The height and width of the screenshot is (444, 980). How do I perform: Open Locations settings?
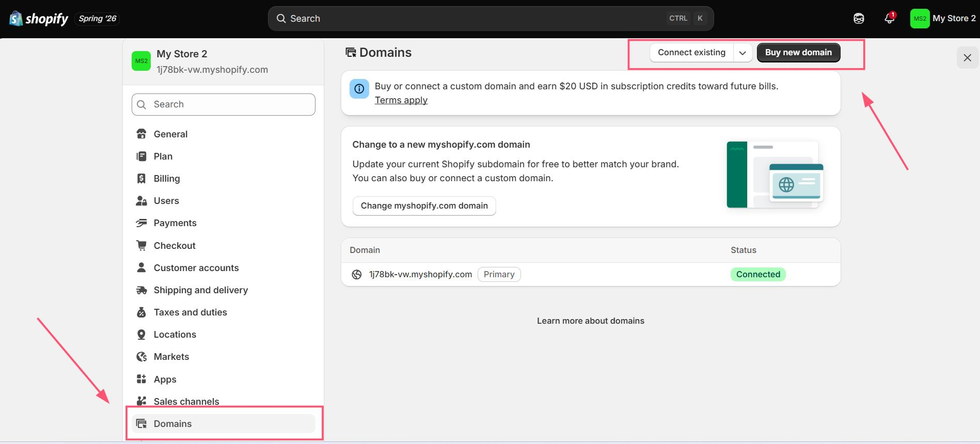pos(224,335)
